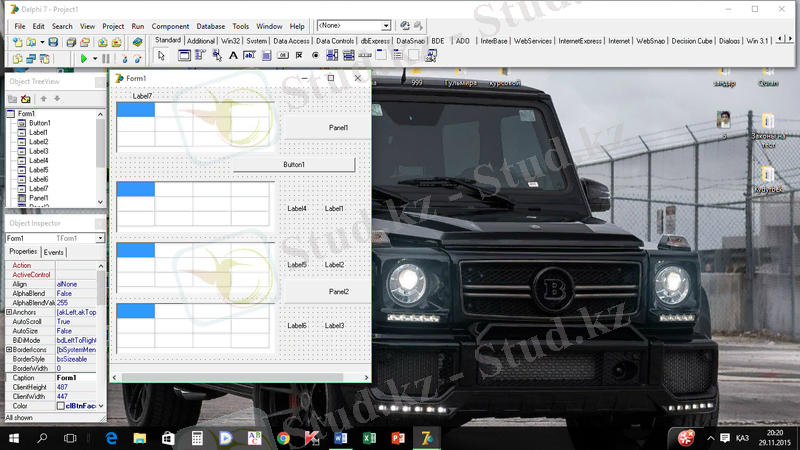This screenshot has width=800, height=450.
Task: Open the Project menu
Action: point(113,26)
